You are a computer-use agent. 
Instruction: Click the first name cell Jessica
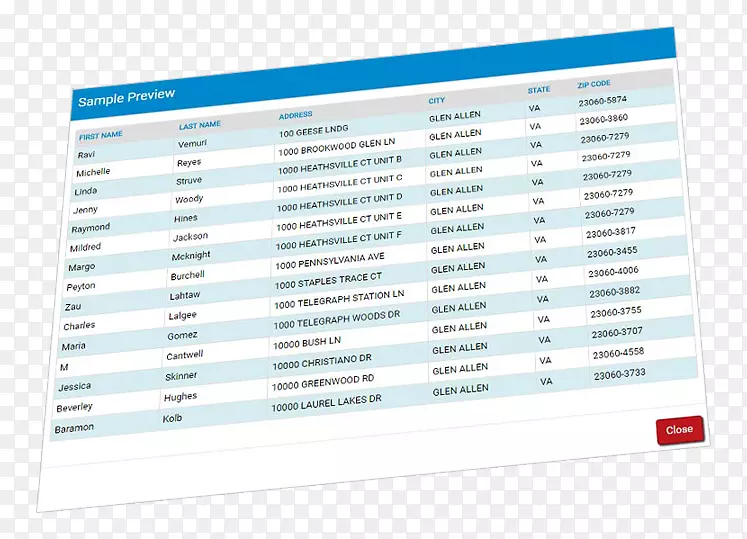pyautogui.click(x=75, y=386)
